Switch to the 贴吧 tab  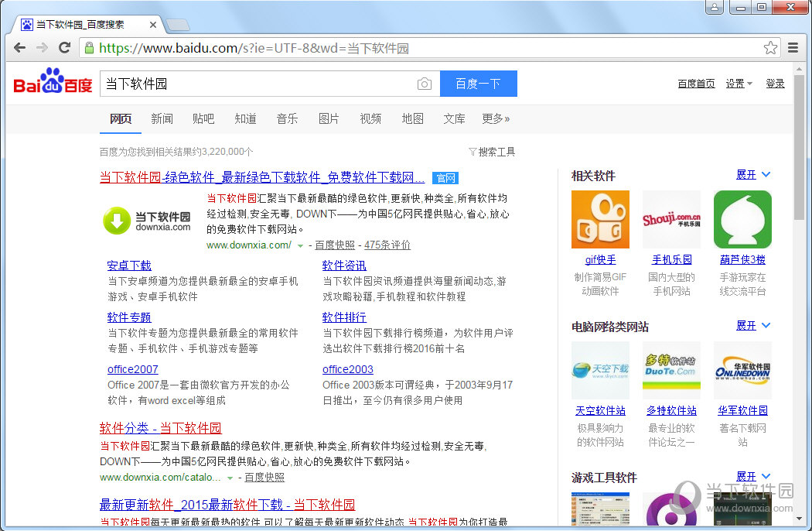tap(203, 118)
